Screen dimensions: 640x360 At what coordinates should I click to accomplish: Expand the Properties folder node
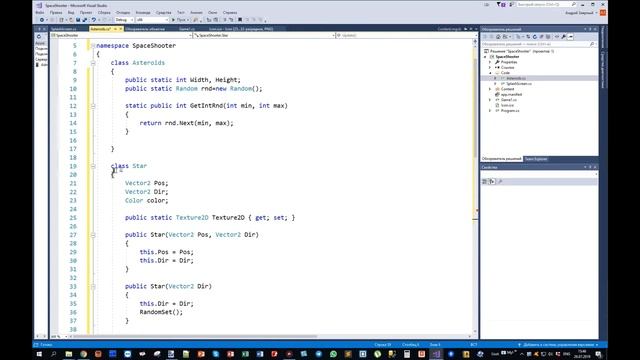(x=490, y=62)
